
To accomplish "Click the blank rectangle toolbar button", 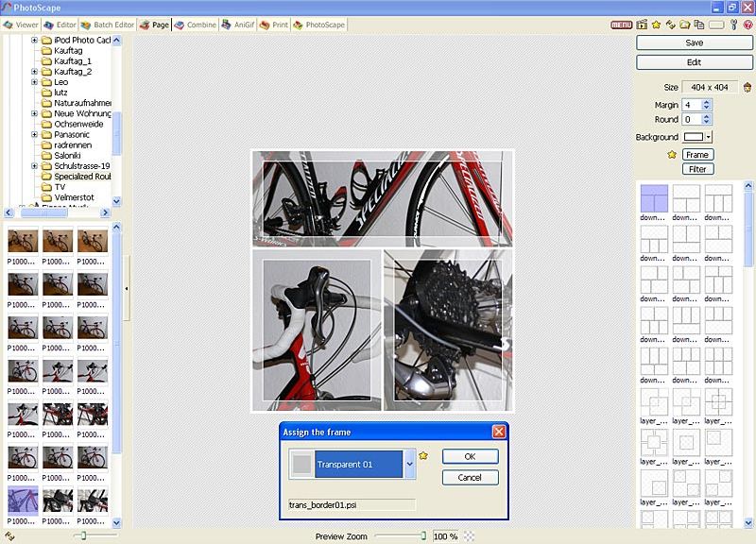I will tap(716, 25).
